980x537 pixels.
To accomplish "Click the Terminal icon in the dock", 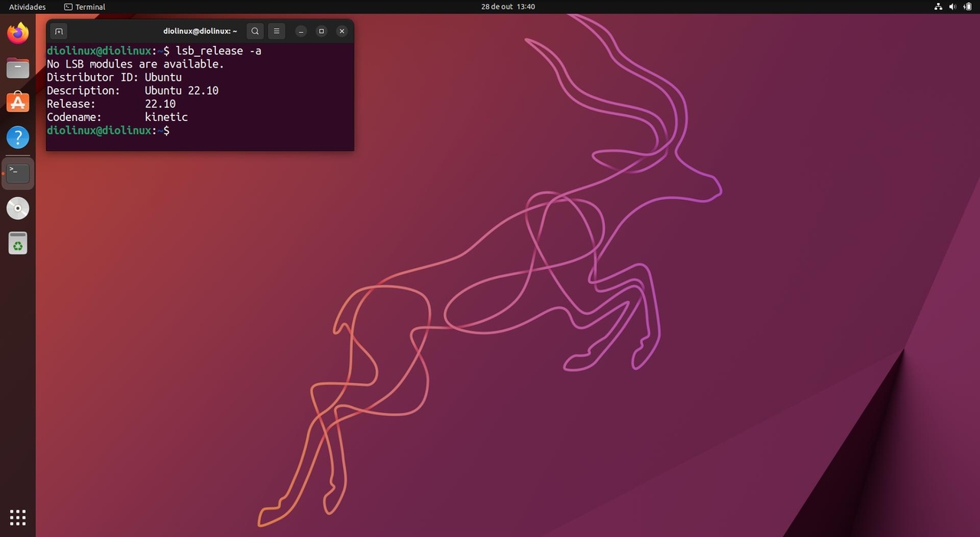I will coord(18,172).
